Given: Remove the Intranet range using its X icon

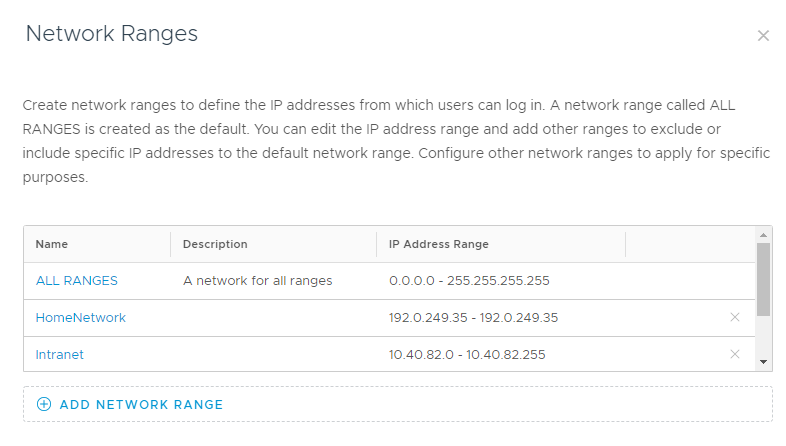Looking at the screenshot, I should click(735, 354).
